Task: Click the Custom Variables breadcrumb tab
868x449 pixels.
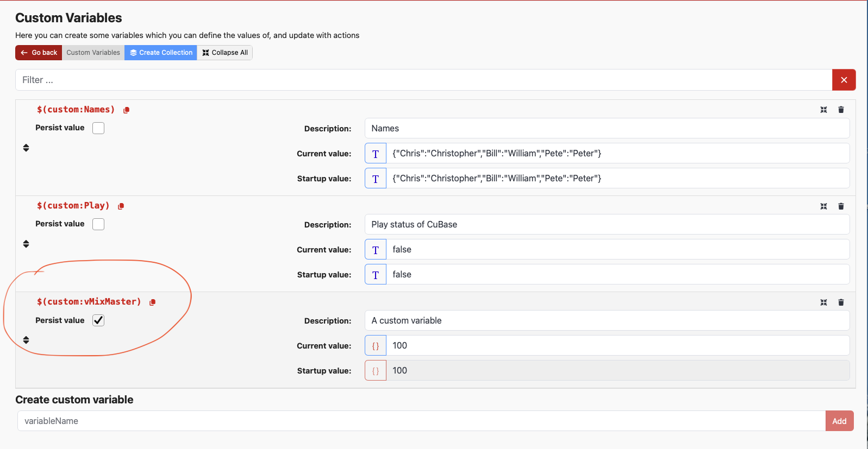Action: [93, 53]
